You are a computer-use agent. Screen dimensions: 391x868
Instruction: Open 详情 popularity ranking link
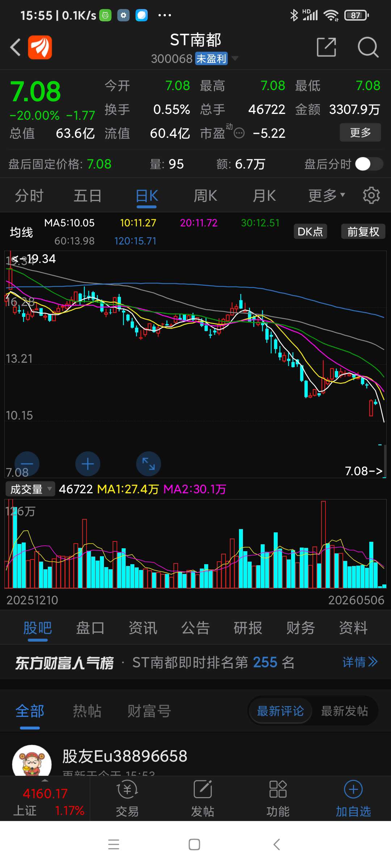[x=360, y=662]
